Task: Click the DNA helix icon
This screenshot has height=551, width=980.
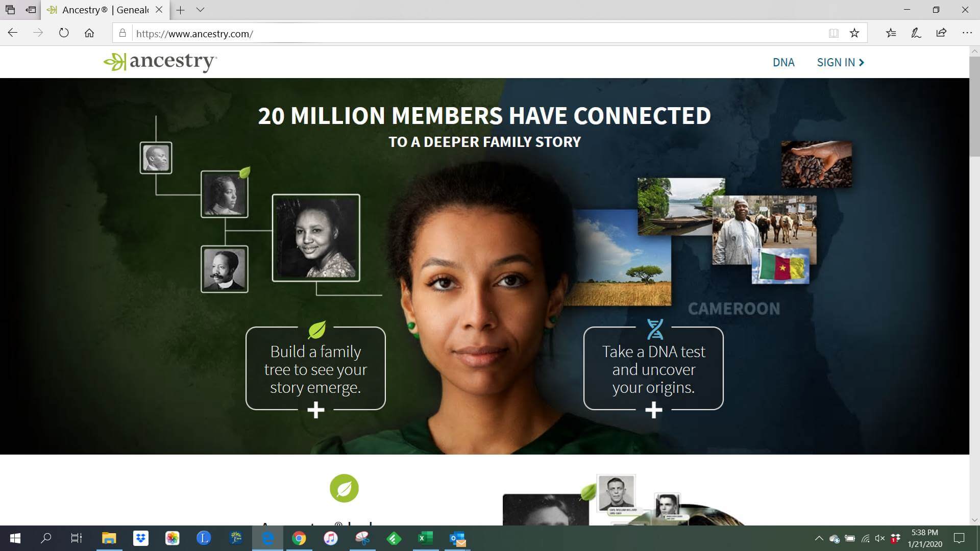Action: pyautogui.click(x=655, y=330)
